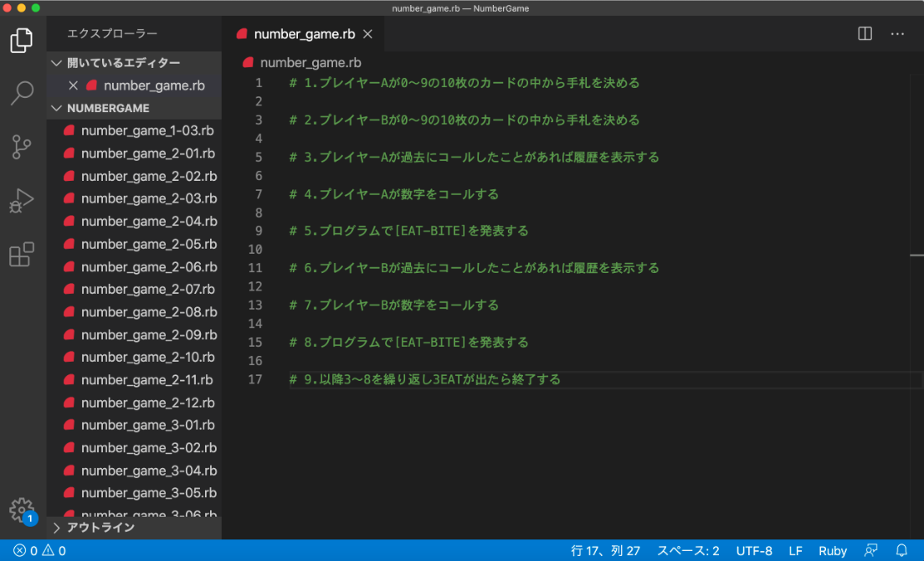
Task: Place cursor on line 17 3EAT comment
Action: [424, 379]
